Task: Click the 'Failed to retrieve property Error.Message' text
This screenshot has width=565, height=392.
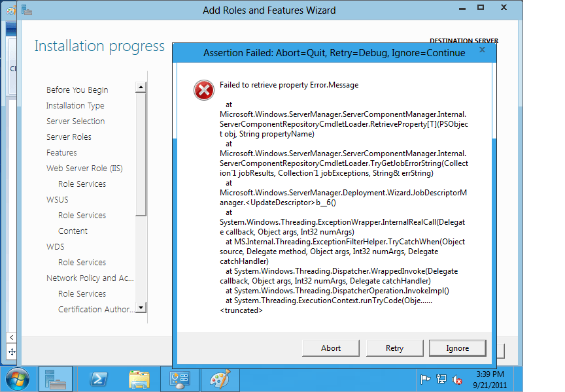Action: [289, 85]
